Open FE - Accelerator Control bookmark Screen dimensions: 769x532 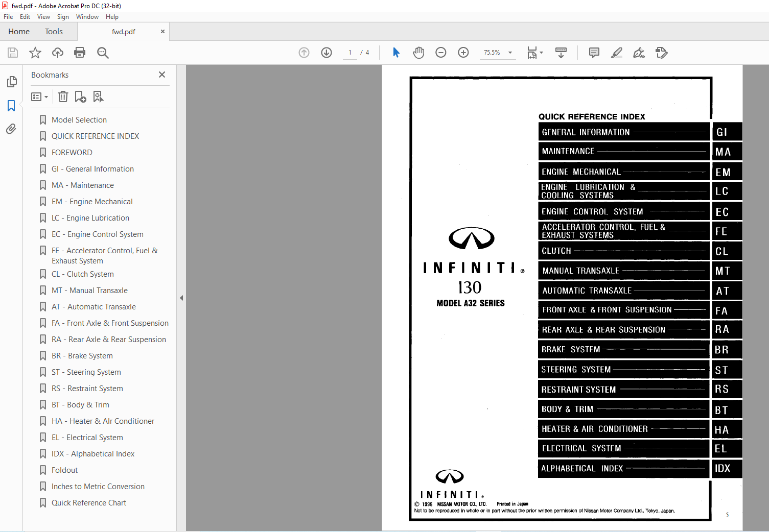[x=105, y=256]
